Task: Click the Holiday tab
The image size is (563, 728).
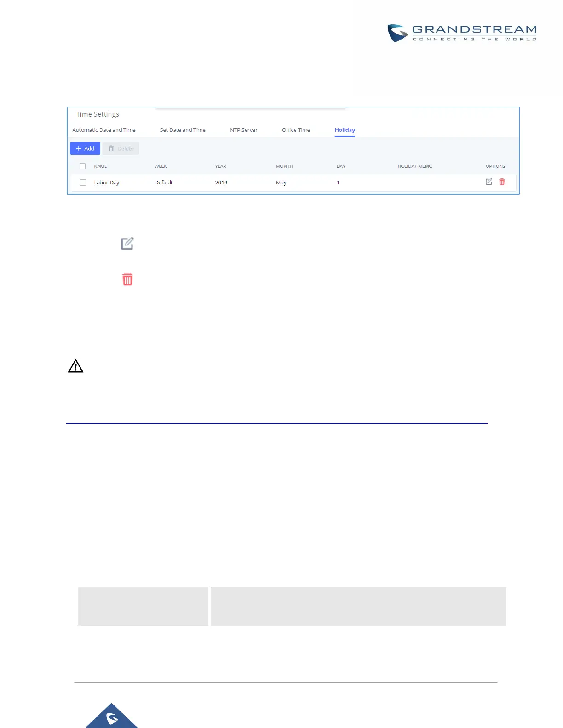Action: coord(345,130)
